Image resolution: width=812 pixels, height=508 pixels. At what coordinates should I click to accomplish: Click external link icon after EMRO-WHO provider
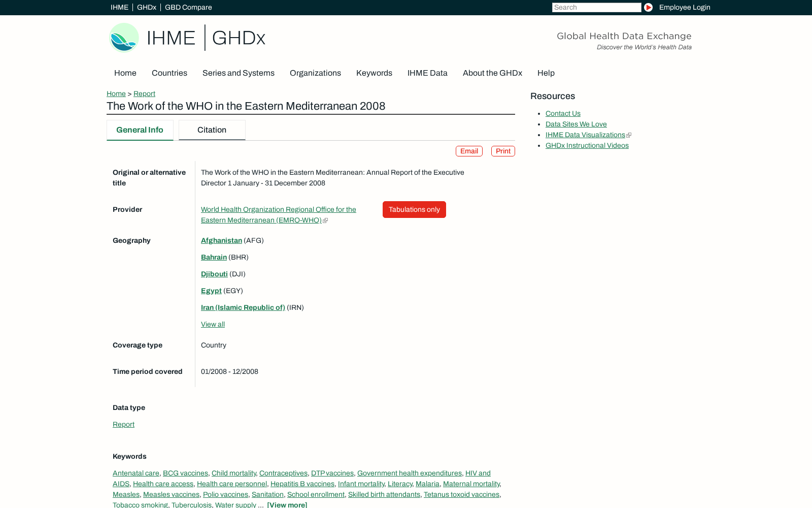pos(325,220)
